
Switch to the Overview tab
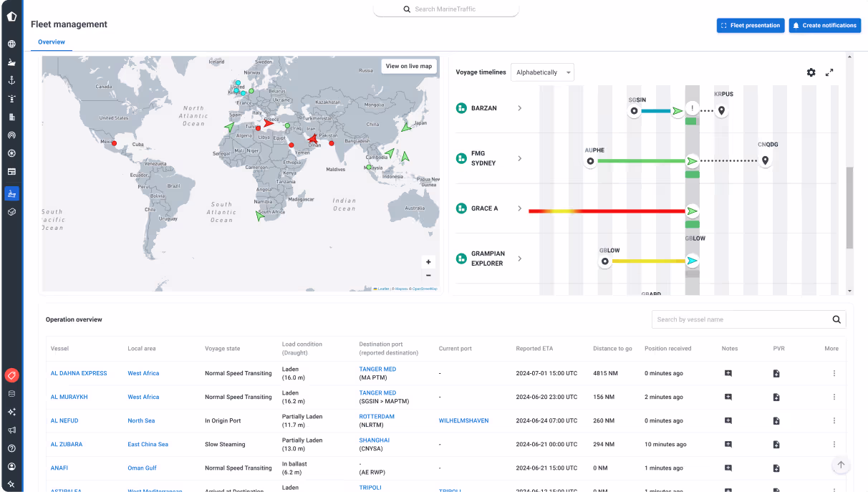pos(52,42)
